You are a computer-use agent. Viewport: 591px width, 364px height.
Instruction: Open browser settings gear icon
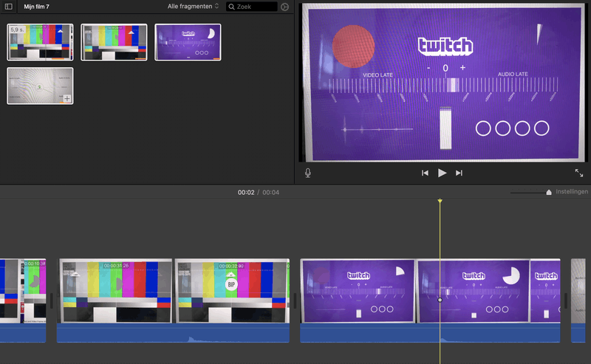tap(285, 7)
